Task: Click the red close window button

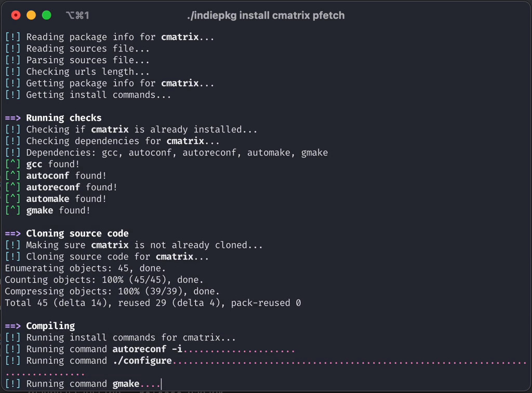Action: 16,15
